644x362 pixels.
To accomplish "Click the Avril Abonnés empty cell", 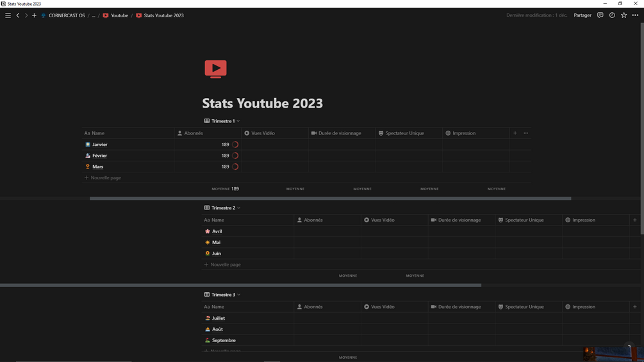I will click(x=327, y=231).
